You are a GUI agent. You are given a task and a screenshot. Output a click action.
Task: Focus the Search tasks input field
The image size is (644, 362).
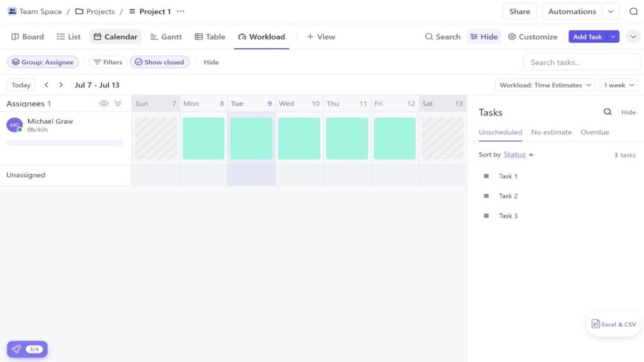pos(582,62)
